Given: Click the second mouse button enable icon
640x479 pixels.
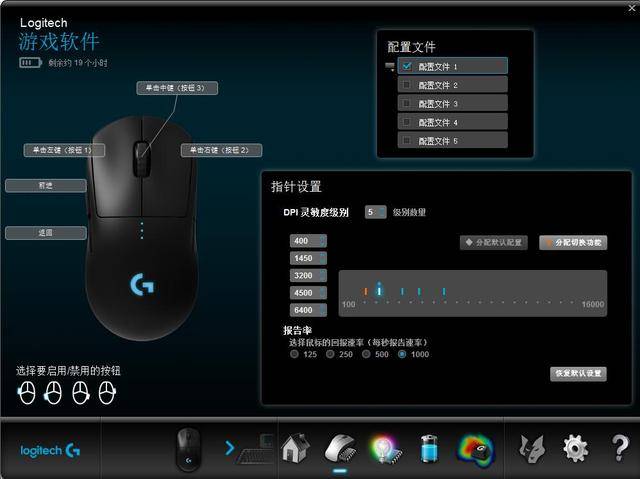Looking at the screenshot, I should click(x=53, y=393).
